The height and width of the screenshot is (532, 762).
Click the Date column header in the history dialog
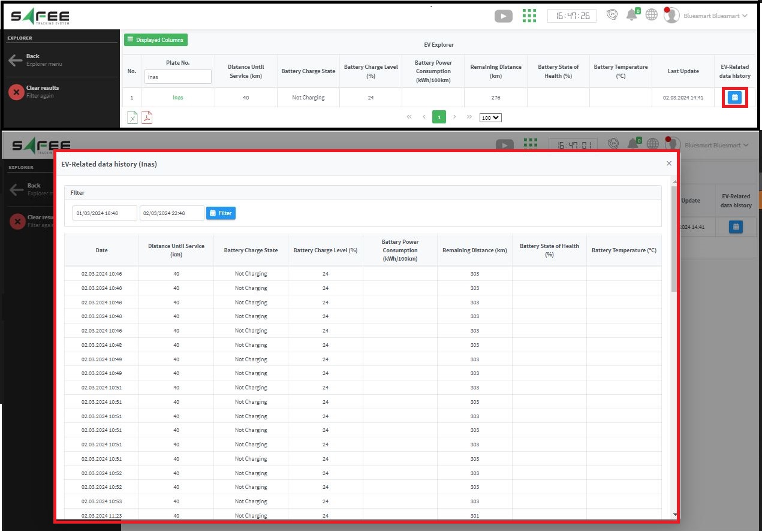pos(101,250)
